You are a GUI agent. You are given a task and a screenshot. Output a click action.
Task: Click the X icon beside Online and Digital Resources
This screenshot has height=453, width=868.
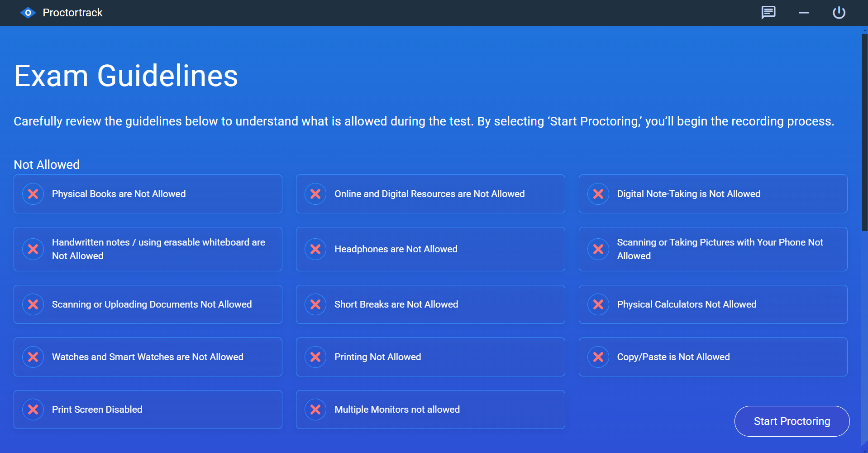[315, 194]
